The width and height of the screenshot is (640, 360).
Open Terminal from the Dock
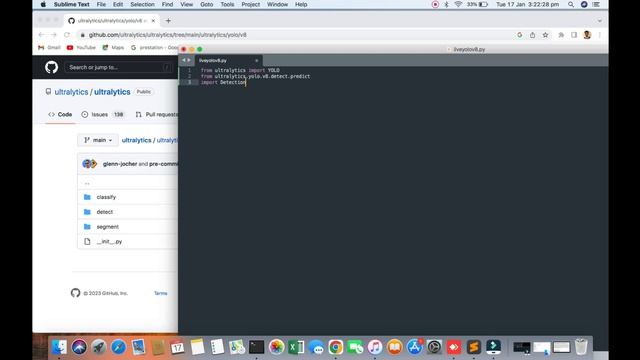tap(256, 347)
